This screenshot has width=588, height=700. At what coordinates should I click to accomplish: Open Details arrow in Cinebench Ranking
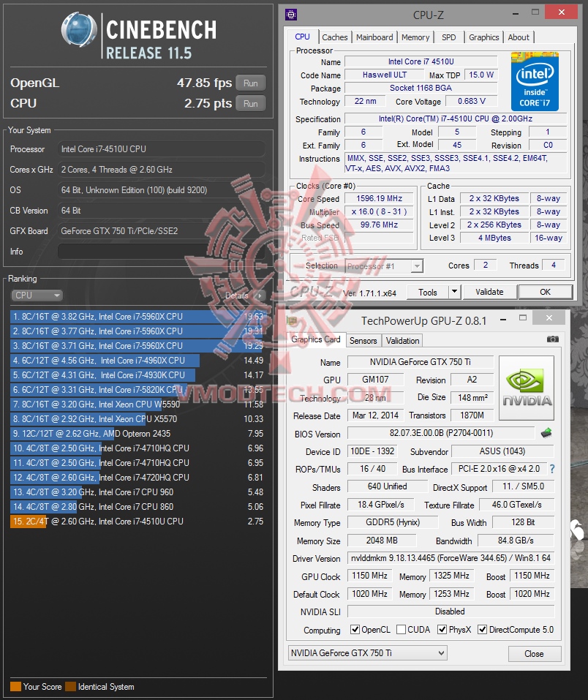click(260, 295)
